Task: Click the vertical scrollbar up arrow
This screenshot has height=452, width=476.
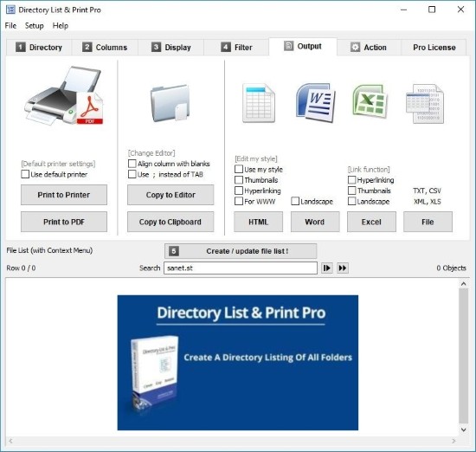Action: coord(464,284)
